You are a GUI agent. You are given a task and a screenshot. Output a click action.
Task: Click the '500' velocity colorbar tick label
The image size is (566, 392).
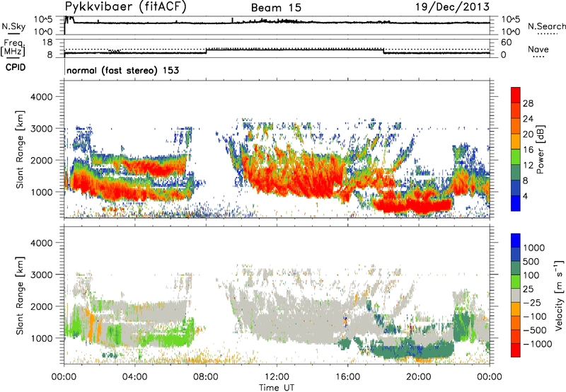(x=531, y=261)
